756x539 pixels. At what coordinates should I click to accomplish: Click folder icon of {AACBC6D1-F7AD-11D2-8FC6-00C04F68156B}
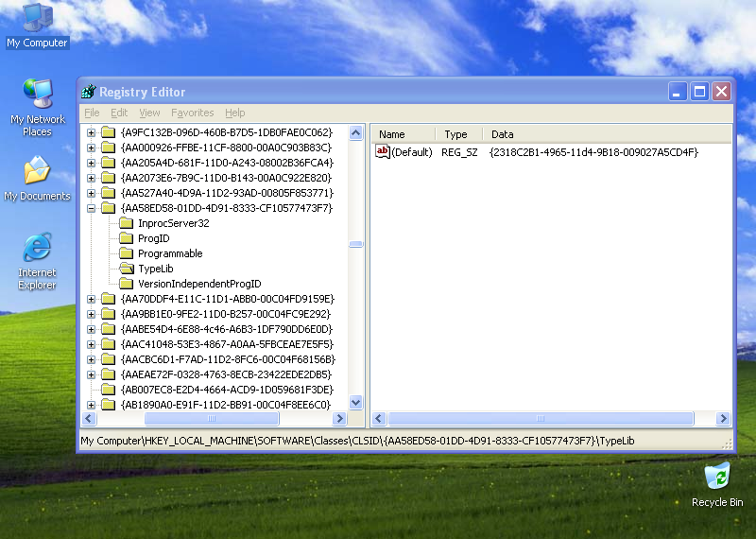109,359
